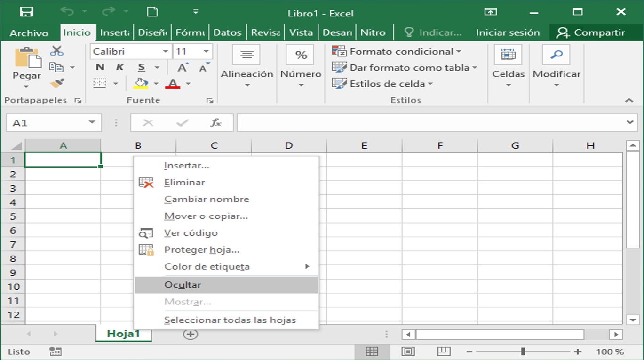Screen dimensions: 644x360
Task: Cut the selection with the scissors icon
Action: (56, 51)
